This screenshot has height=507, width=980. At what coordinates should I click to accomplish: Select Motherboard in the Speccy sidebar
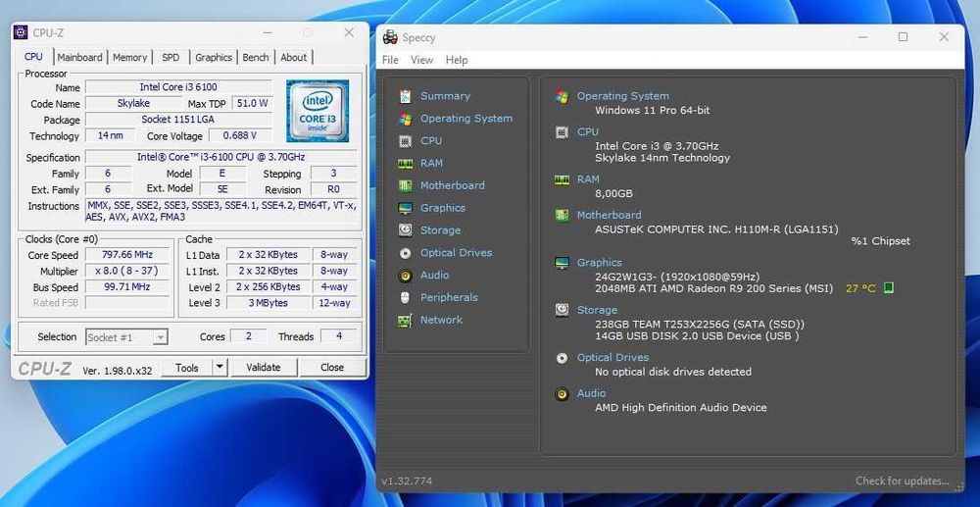click(x=453, y=185)
